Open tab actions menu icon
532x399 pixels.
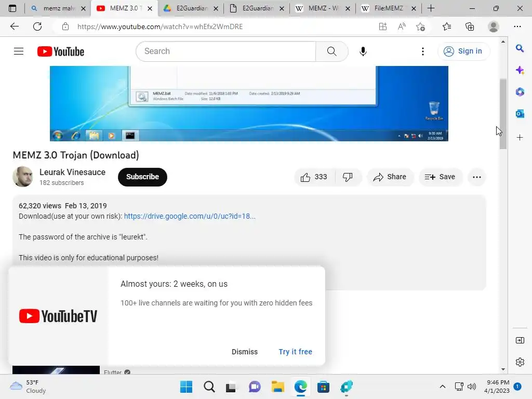[x=12, y=8]
